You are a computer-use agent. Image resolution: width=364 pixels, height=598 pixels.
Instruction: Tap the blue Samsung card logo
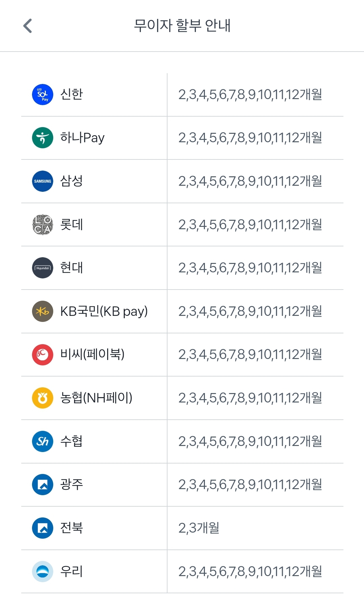click(42, 181)
